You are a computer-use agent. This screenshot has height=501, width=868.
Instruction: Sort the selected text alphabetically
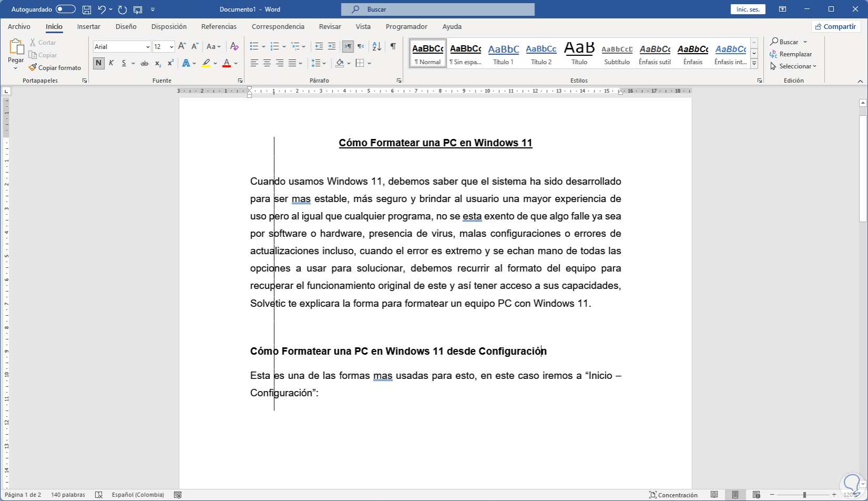(377, 46)
